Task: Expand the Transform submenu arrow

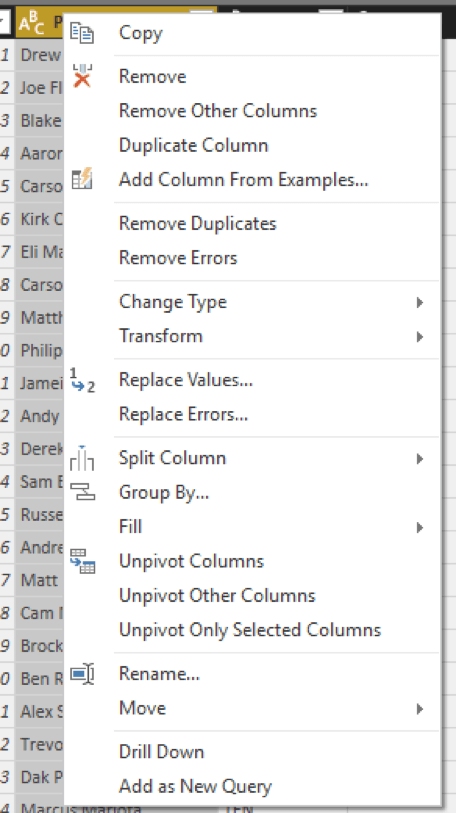Action: [420, 337]
